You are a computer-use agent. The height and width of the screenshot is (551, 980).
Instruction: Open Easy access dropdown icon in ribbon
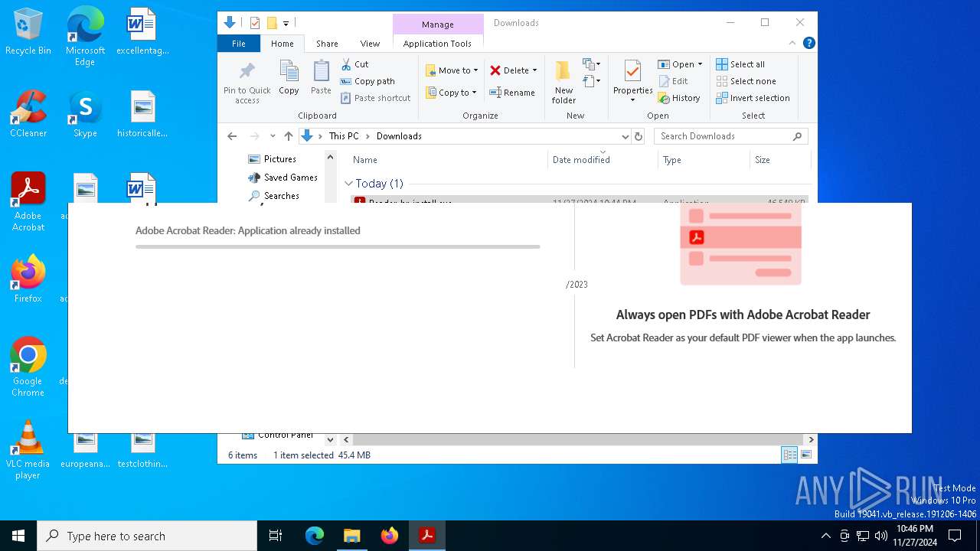pyautogui.click(x=592, y=80)
